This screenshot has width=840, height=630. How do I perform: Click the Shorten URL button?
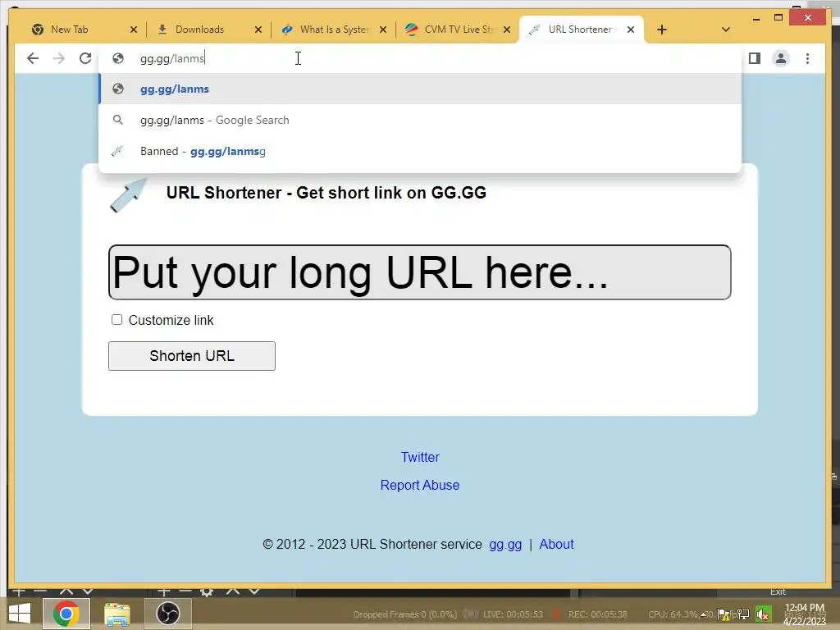coord(192,356)
